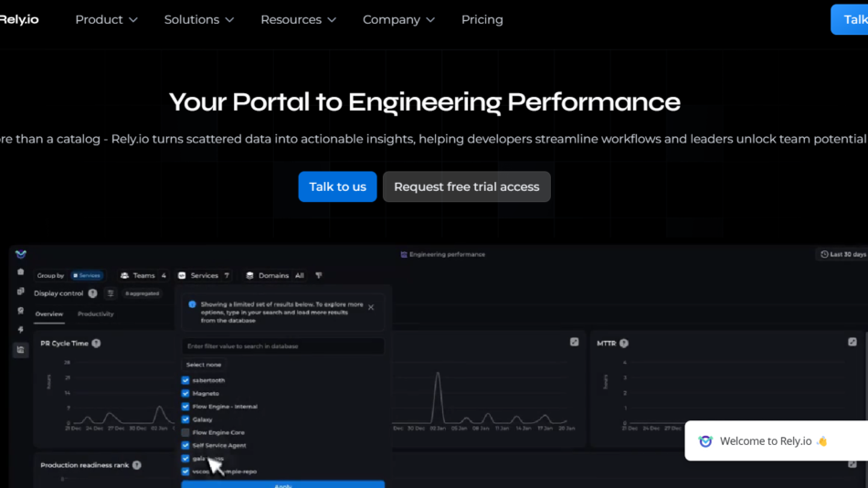This screenshot has height=488, width=868.
Task: Click the Rely.io site logo in header
Action: click(19, 20)
